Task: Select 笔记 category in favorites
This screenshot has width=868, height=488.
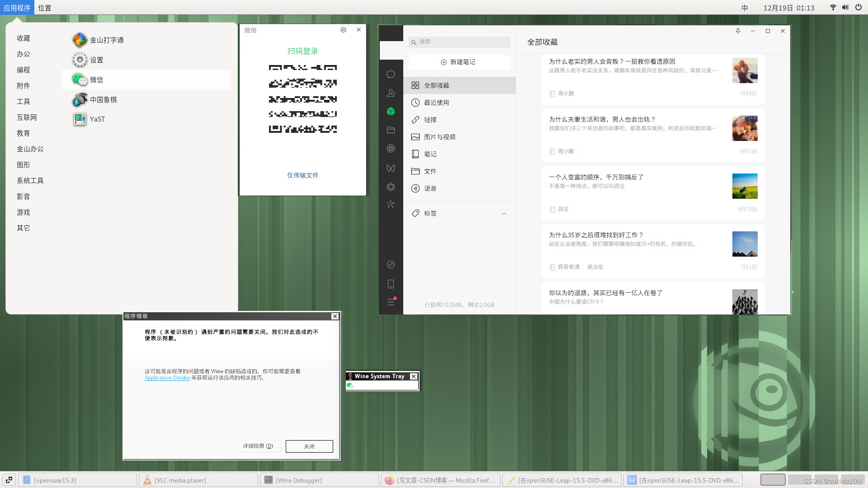Action: coord(459,154)
